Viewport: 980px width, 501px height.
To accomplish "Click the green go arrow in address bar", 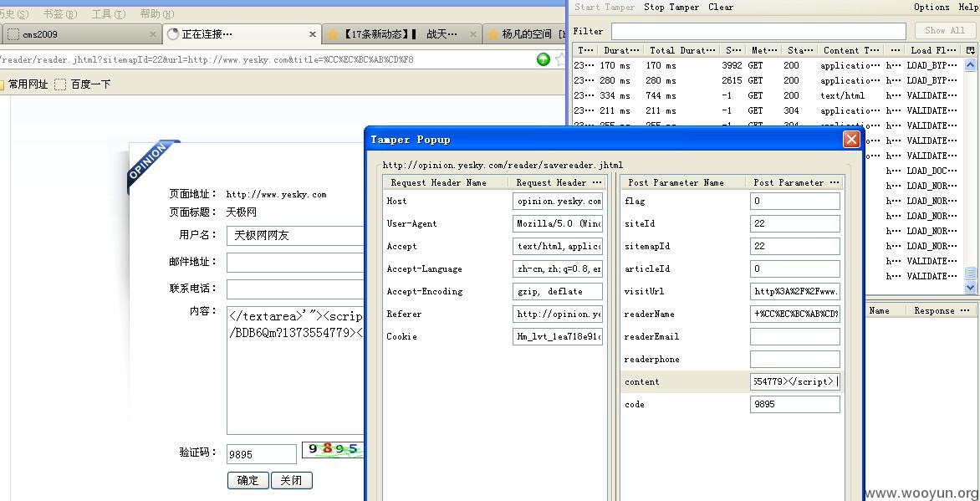I will 544,59.
